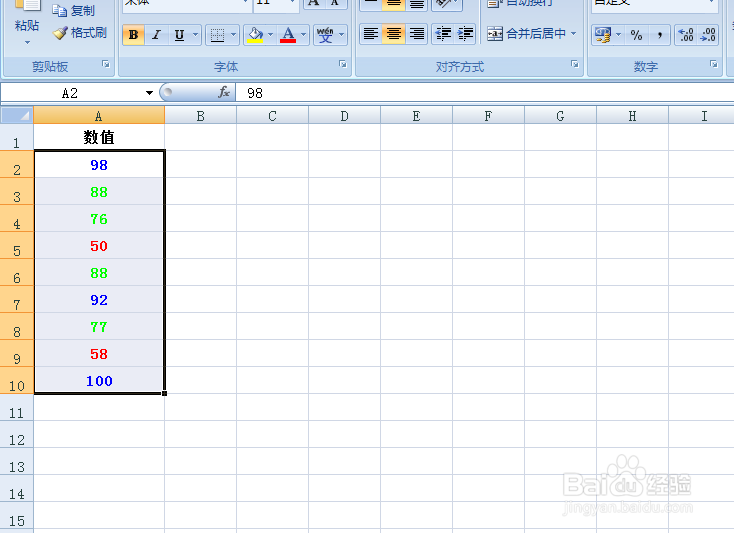Click the insert function fx icon
The image size is (734, 533).
click(224, 92)
